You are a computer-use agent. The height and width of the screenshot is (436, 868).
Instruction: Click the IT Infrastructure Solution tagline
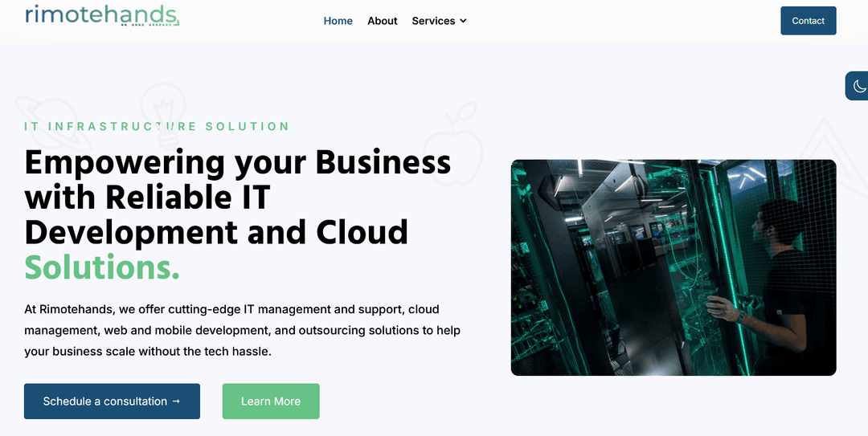(x=157, y=126)
